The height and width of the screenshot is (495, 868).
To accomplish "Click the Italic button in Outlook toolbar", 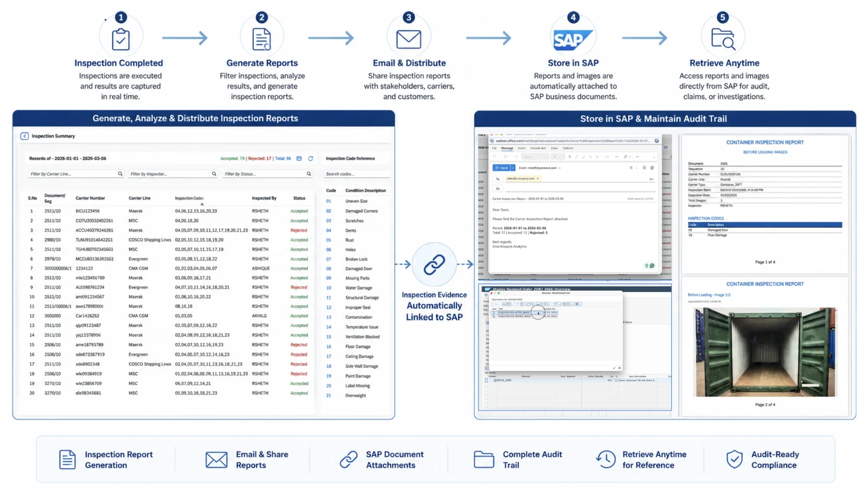I will click(577, 157).
